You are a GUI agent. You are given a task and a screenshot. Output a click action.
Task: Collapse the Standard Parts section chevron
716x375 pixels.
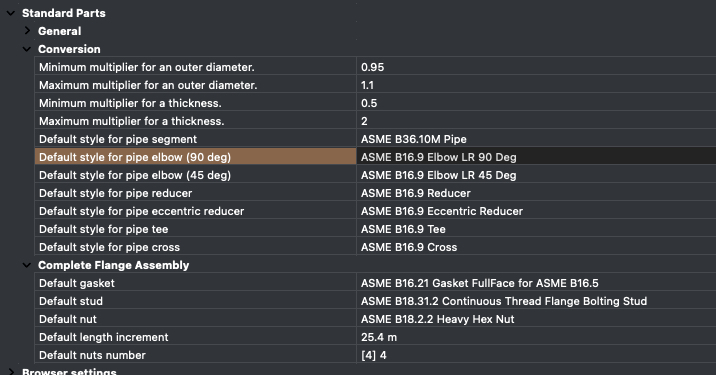pos(11,13)
